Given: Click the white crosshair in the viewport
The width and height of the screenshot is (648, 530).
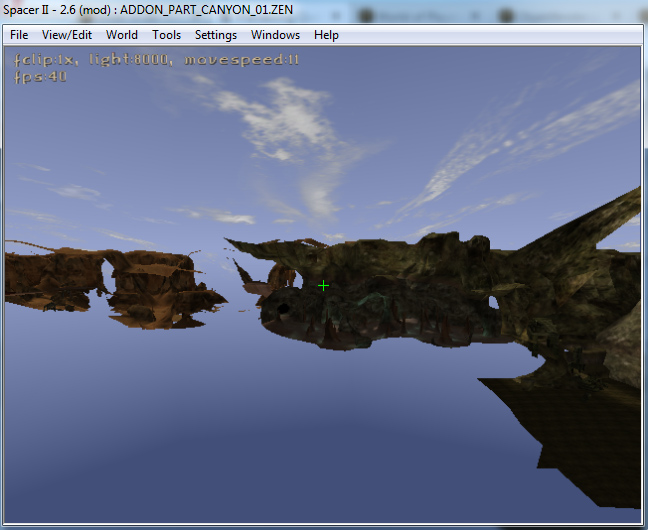Looking at the screenshot, I should click(323, 286).
